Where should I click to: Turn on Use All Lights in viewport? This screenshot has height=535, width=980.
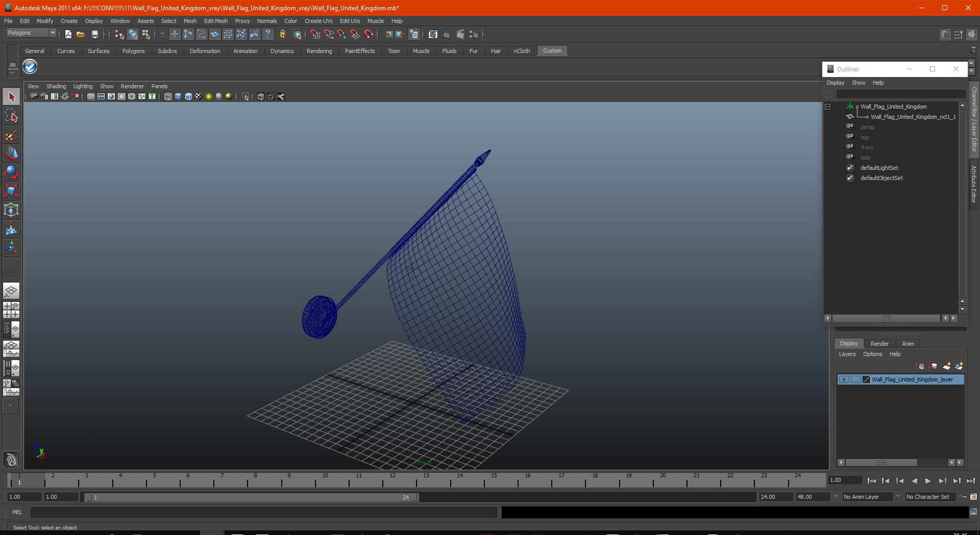[209, 96]
